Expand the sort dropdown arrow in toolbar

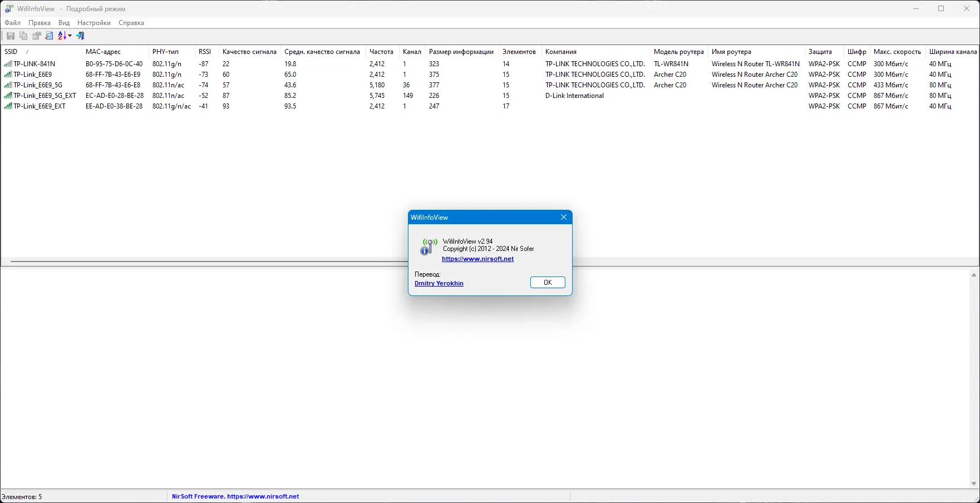[70, 36]
